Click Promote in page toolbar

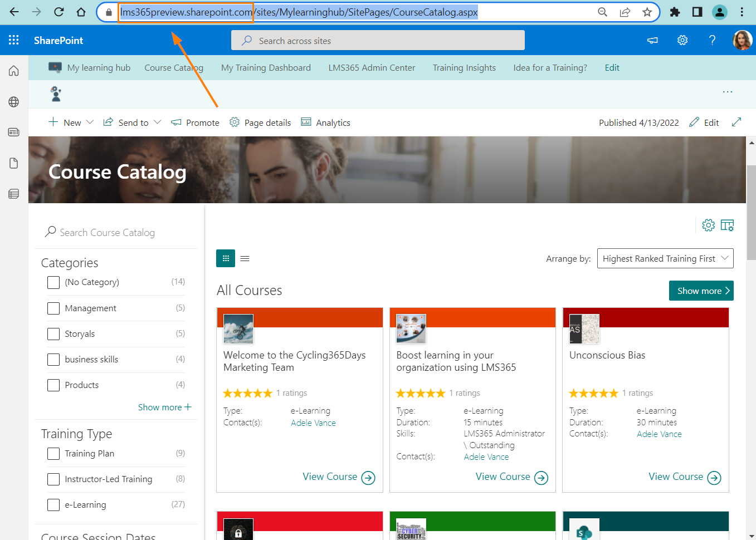point(195,122)
